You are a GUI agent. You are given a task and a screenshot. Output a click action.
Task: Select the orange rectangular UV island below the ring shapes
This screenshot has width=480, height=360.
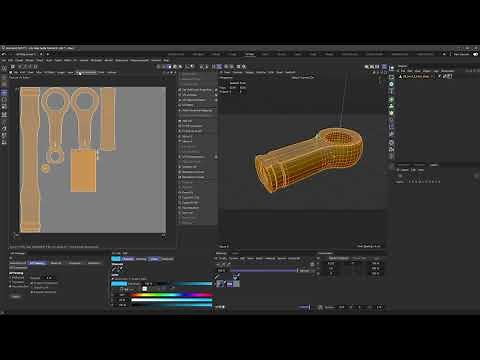83,170
